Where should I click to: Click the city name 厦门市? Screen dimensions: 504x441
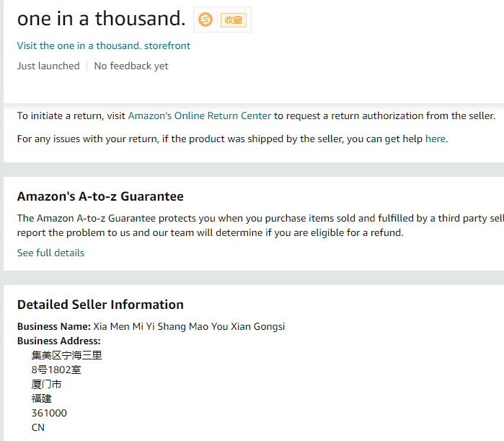pos(47,384)
